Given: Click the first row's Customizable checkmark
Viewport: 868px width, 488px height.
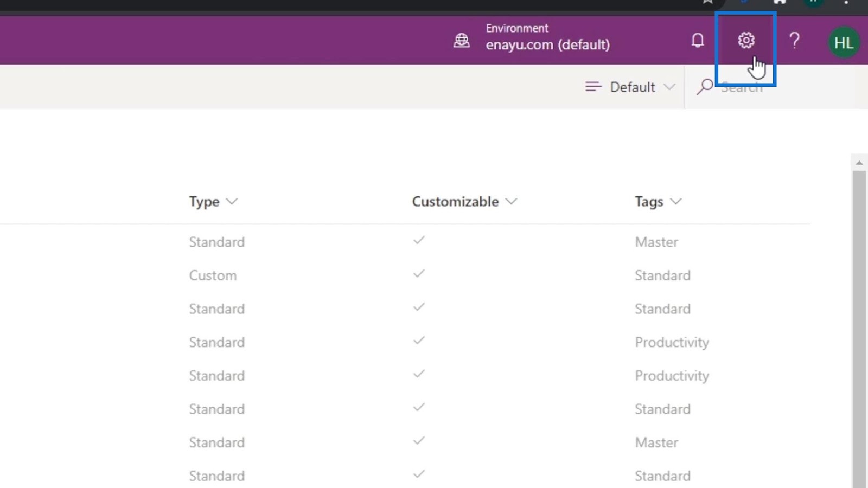Looking at the screenshot, I should (419, 240).
